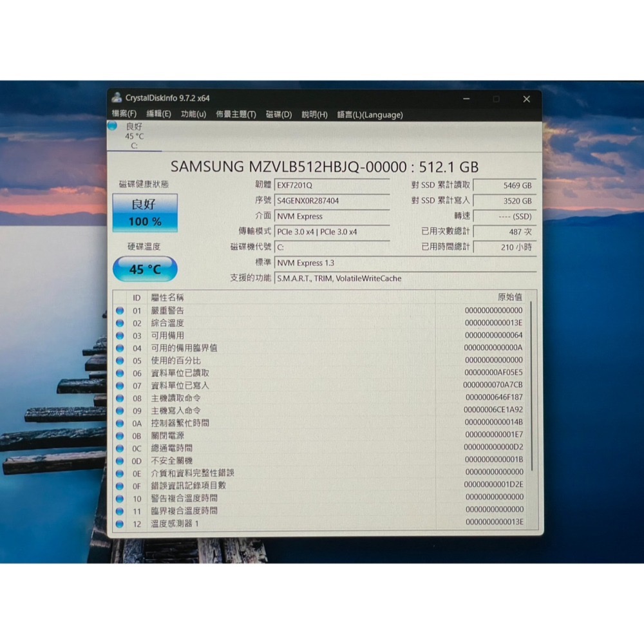The image size is (644, 644).
Task: Open the 功能(u) menu
Action: click(x=192, y=114)
